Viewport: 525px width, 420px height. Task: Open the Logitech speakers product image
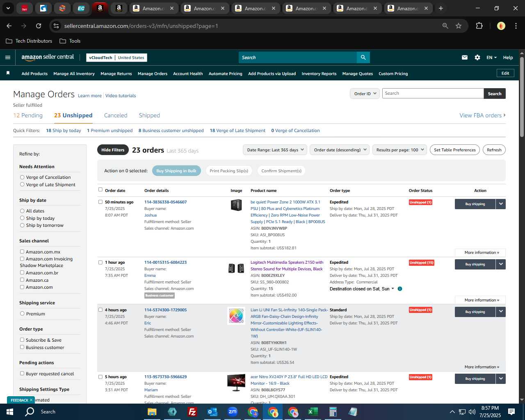point(236,268)
